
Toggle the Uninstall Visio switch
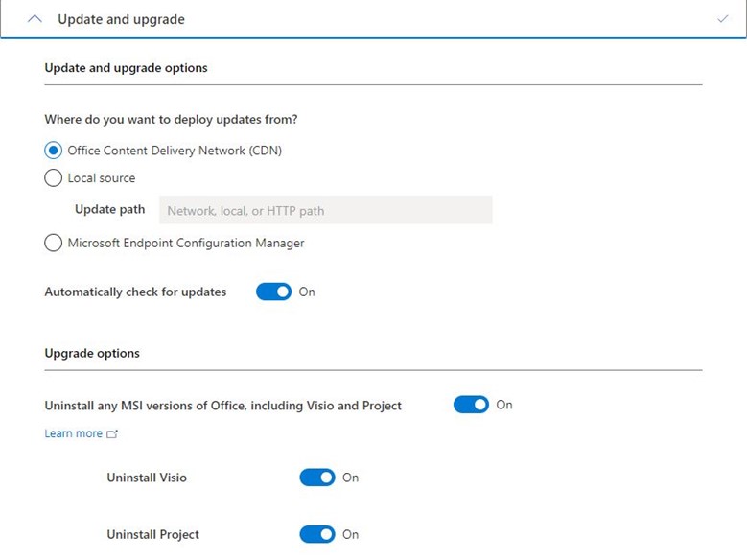[x=317, y=478]
